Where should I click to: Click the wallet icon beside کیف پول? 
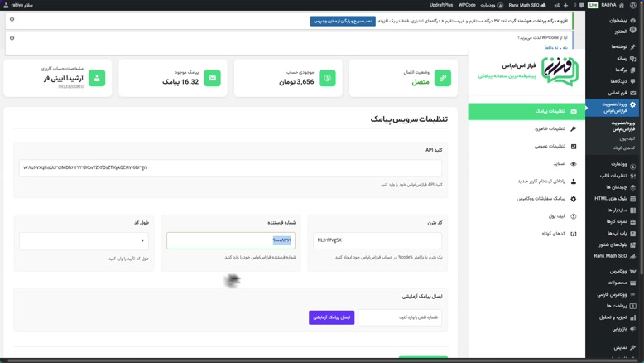[573, 216]
